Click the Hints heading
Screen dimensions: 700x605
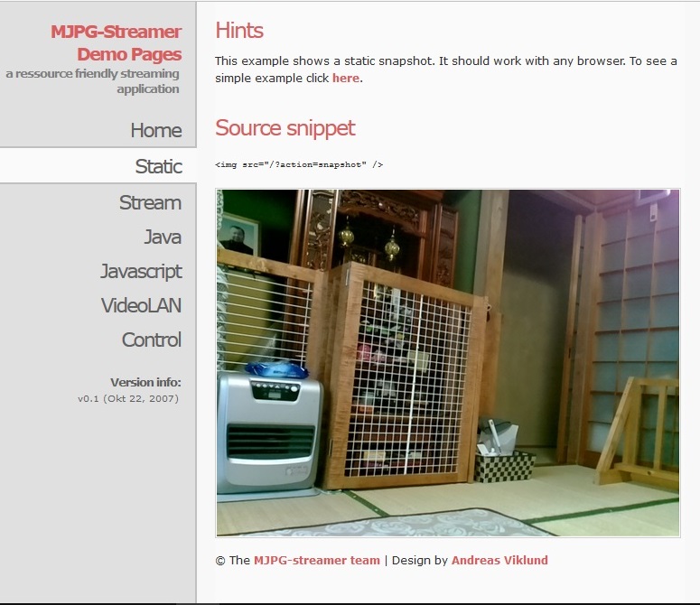(x=239, y=31)
